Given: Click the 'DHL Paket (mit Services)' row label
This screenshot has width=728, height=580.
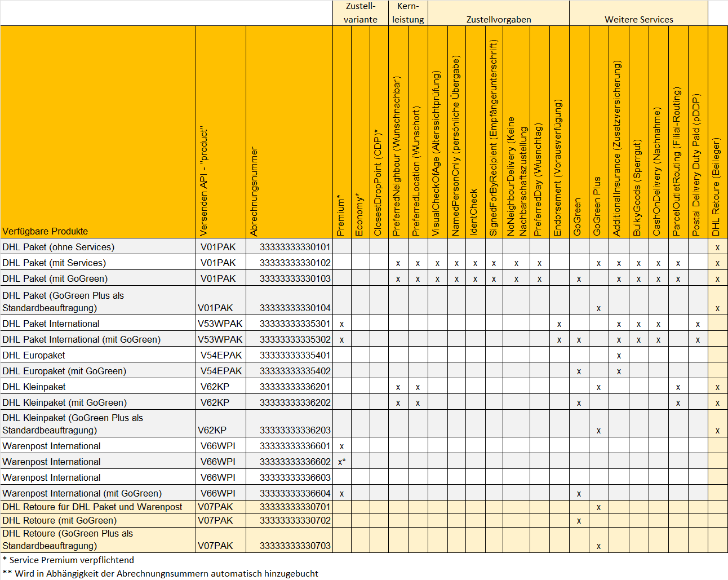Looking at the screenshot, I should click(x=54, y=263).
